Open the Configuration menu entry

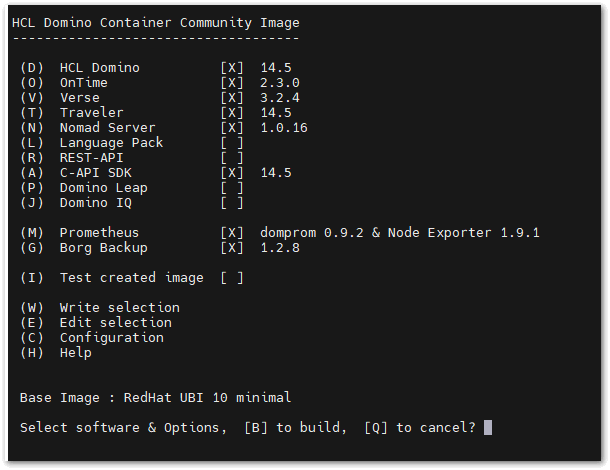point(111,338)
